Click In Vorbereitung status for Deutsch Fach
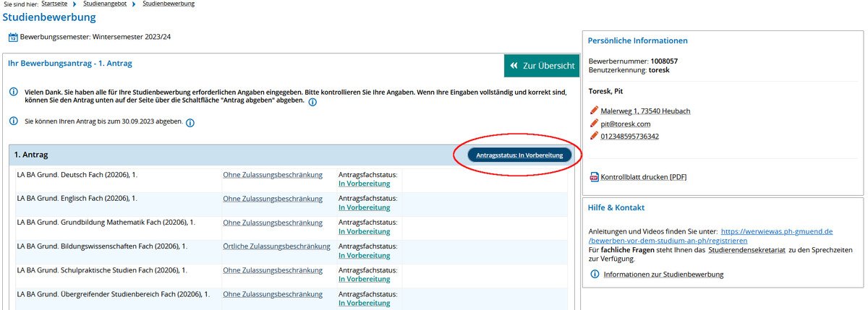The width and height of the screenshot is (868, 310). (x=364, y=184)
